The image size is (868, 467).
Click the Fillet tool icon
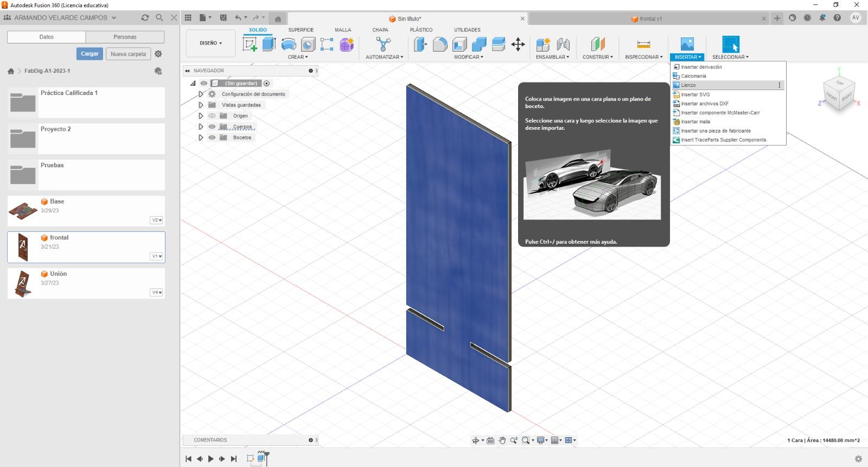point(440,45)
